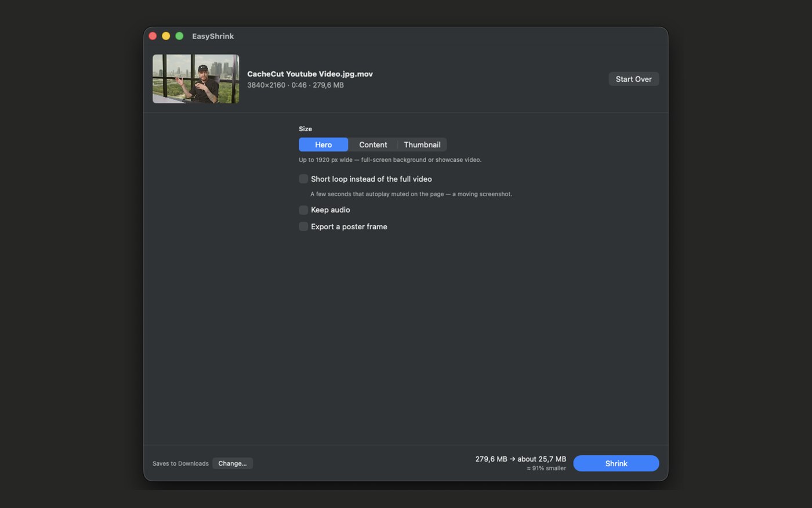Toggle the Keep audio checkbox
The height and width of the screenshot is (508, 812).
coord(303,210)
